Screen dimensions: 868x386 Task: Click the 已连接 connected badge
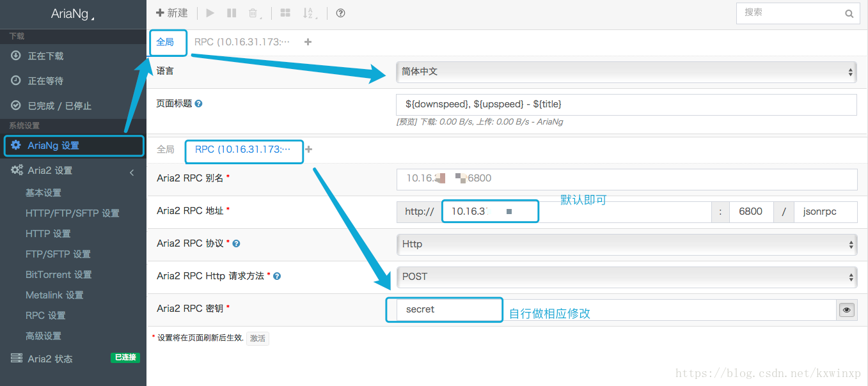click(x=125, y=358)
